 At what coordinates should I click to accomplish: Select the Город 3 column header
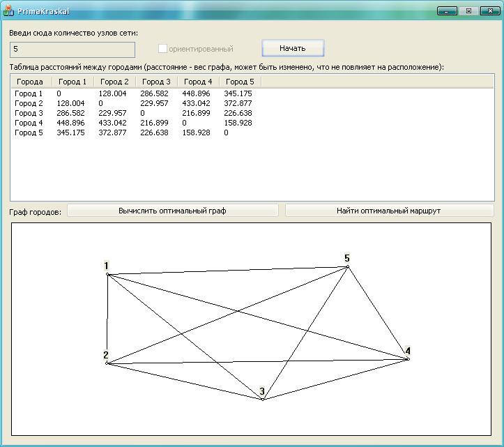pyautogui.click(x=156, y=82)
